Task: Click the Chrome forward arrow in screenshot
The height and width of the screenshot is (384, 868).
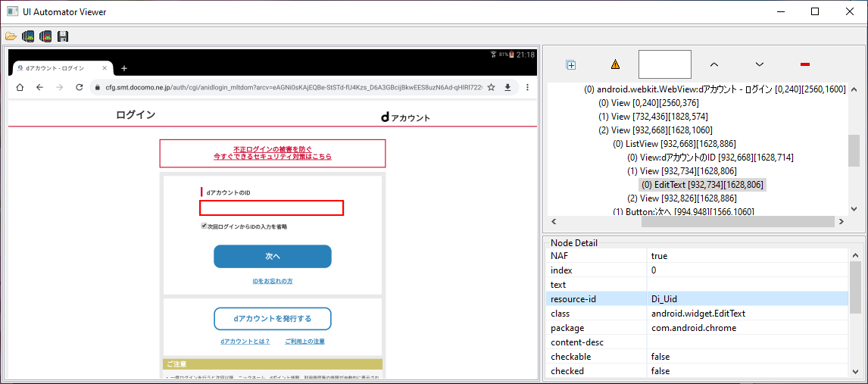Action: 60,87
